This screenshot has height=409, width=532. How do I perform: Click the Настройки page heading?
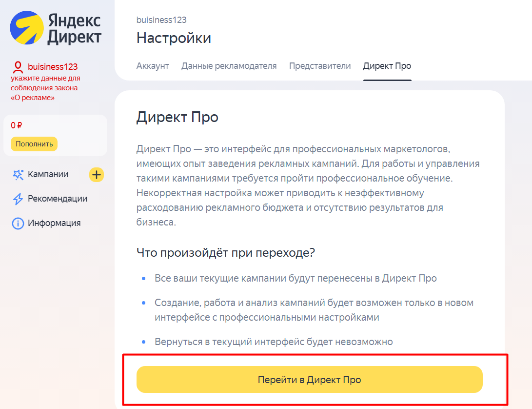[174, 38]
